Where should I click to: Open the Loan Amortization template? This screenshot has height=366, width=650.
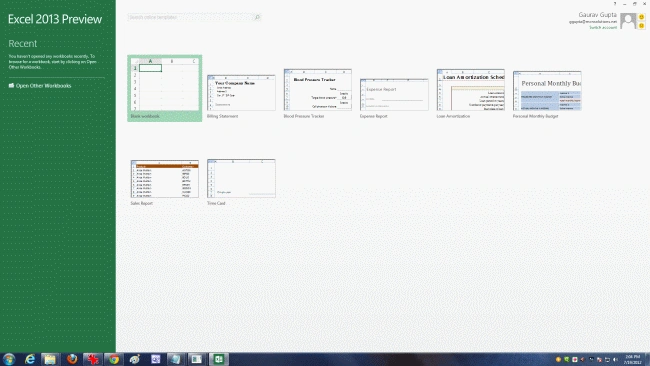click(471, 90)
